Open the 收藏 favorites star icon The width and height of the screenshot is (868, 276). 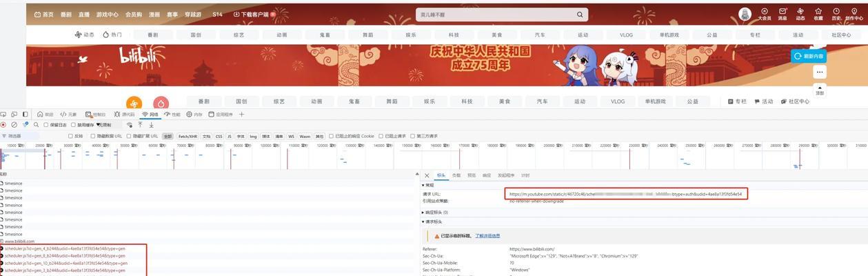click(x=818, y=14)
